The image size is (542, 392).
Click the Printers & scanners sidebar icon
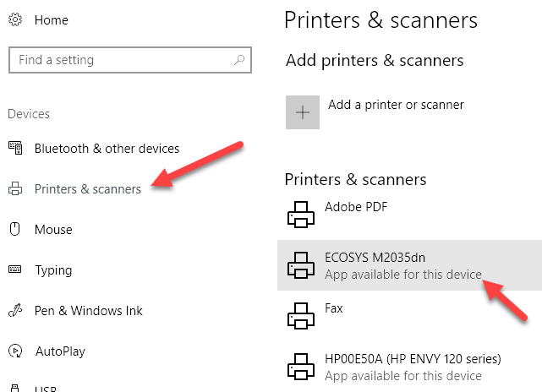[14, 189]
